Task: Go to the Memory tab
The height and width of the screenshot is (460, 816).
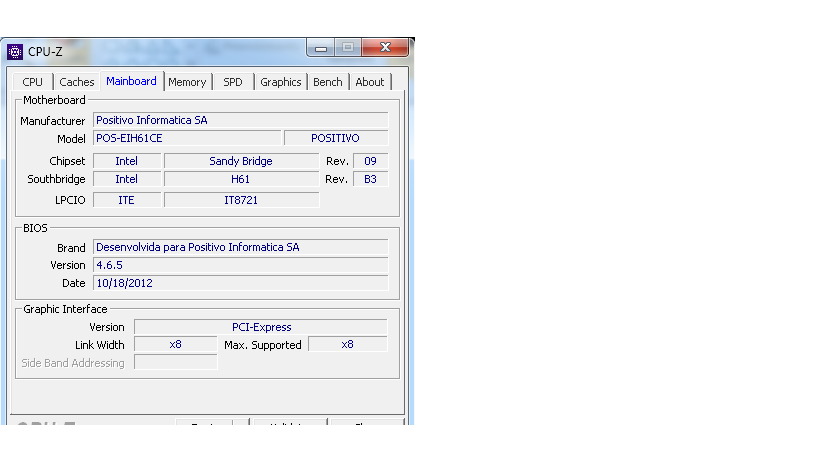Action: click(187, 82)
